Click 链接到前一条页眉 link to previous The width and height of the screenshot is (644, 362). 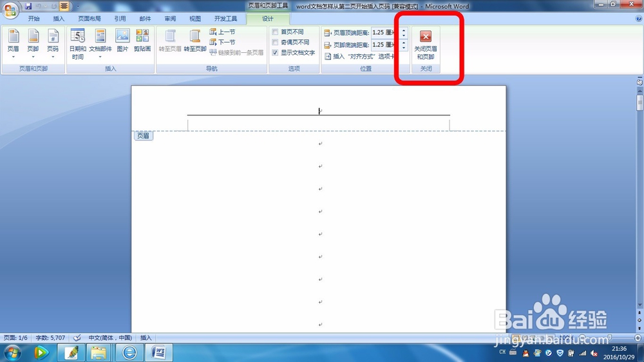coord(236,52)
